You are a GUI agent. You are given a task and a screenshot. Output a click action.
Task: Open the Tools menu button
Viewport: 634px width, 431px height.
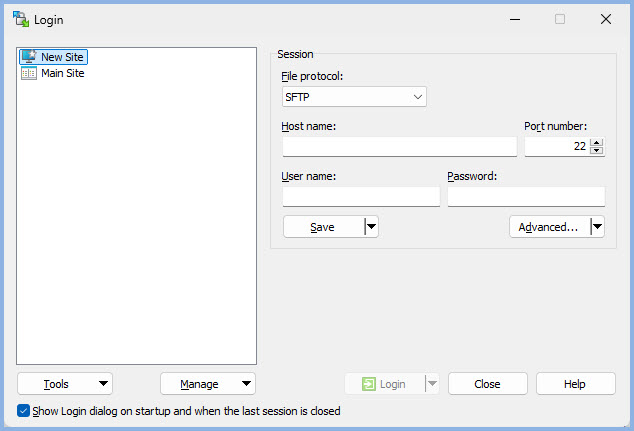click(65, 384)
